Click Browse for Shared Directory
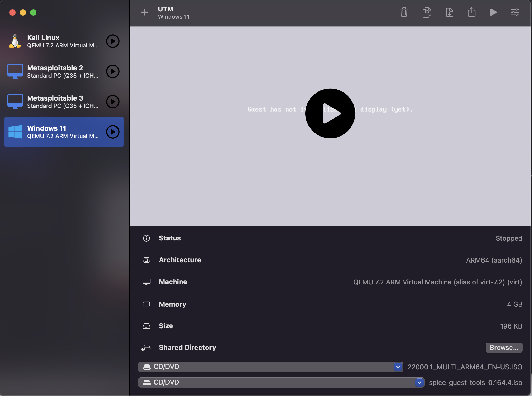This screenshot has height=396, width=532. click(504, 348)
